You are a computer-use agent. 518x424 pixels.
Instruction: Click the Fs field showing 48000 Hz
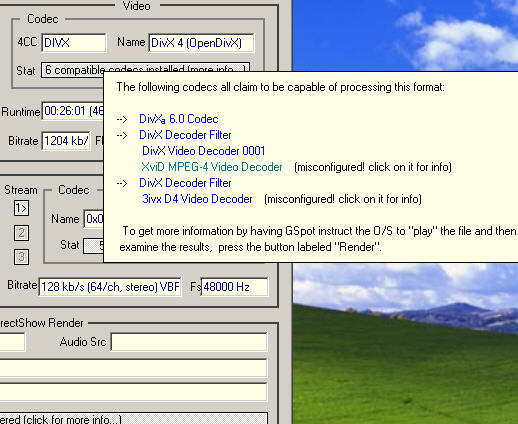pos(234,287)
